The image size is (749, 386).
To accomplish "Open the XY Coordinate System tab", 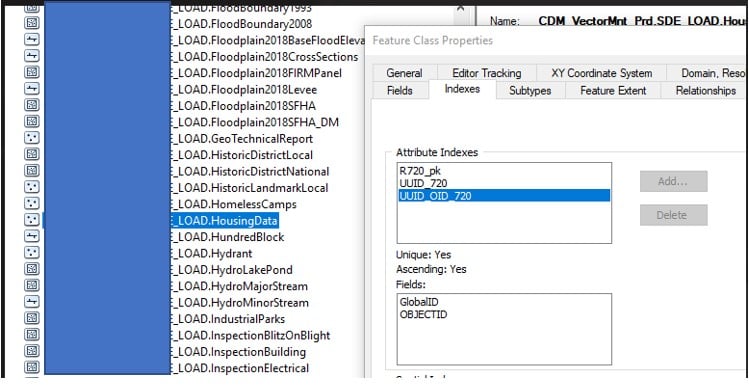I will 601,73.
